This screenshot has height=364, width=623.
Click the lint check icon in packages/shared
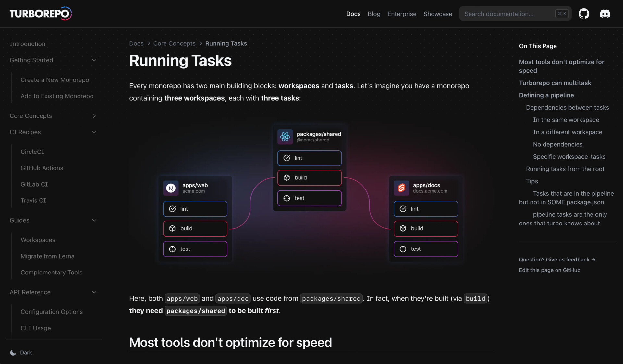tap(287, 158)
